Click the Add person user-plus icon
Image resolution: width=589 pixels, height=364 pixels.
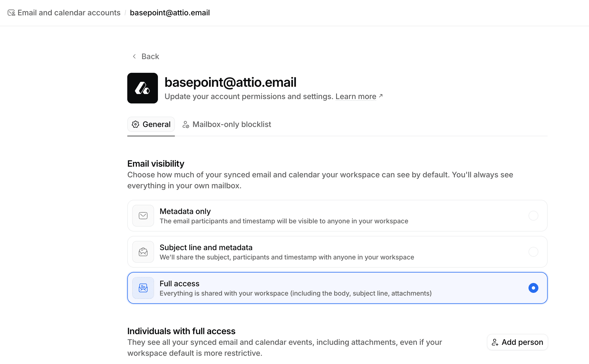coord(495,342)
